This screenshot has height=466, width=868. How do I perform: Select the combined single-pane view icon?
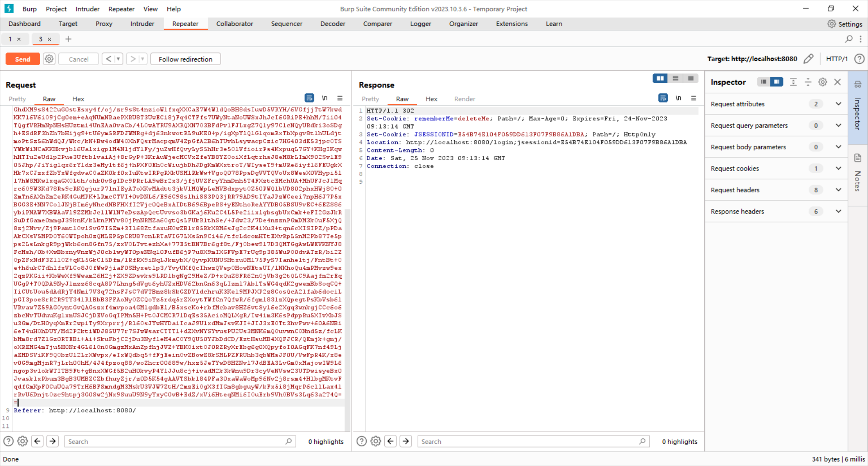tap(690, 78)
